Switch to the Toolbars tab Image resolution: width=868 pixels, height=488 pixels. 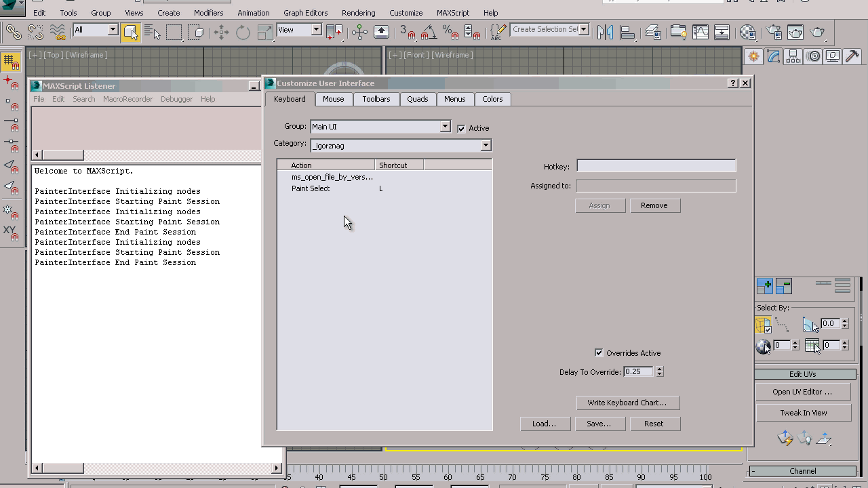pos(376,99)
